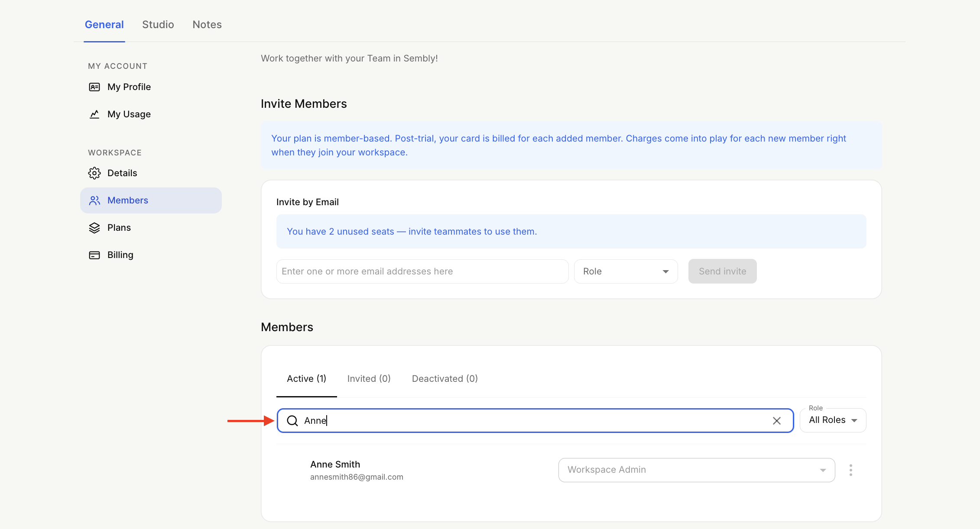This screenshot has width=980, height=529.
Task: Open the Role dropdown for invites
Action: (x=626, y=271)
